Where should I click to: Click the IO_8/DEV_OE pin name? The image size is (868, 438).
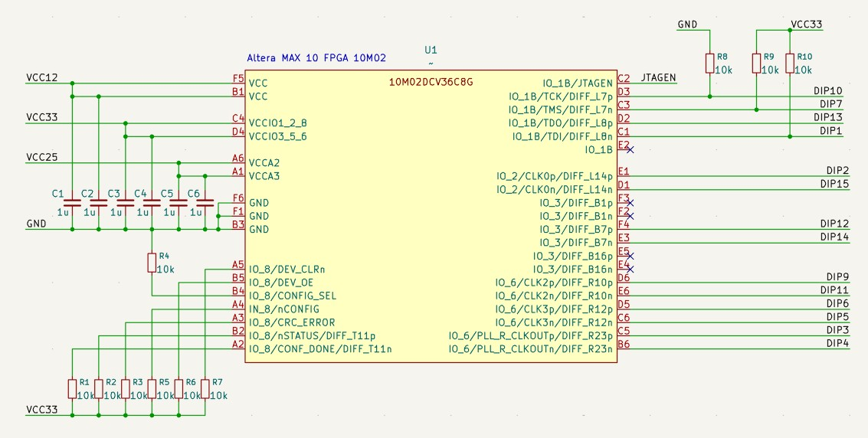pyautogui.click(x=281, y=283)
